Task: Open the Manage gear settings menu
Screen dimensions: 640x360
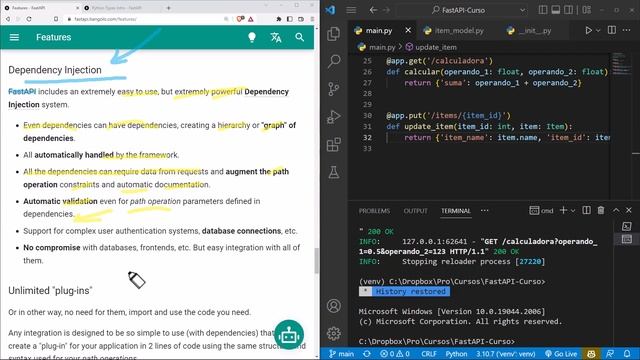Action: pos(334,333)
